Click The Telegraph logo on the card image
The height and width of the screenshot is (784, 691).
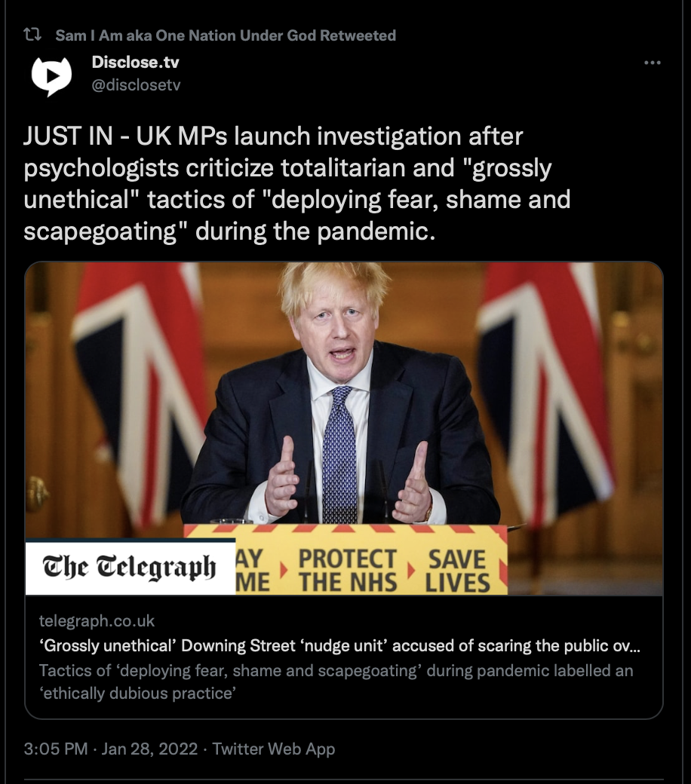pyautogui.click(x=130, y=567)
